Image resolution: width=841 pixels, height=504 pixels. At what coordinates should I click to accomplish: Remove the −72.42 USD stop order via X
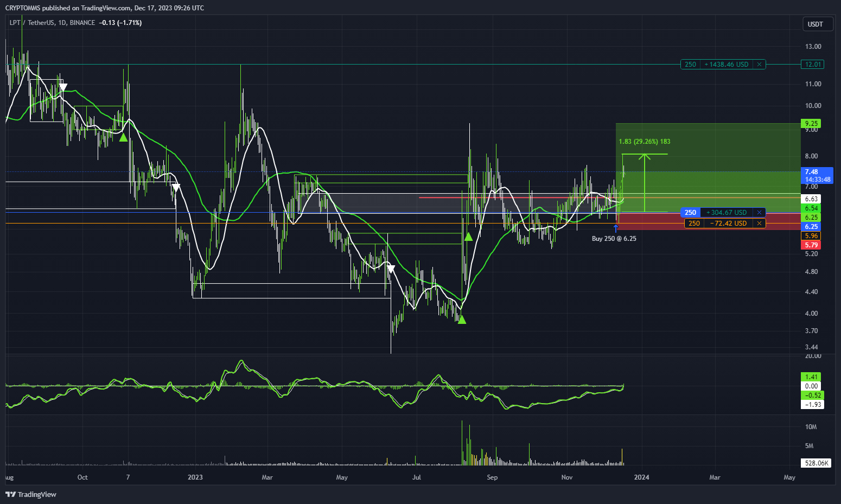[x=759, y=224]
